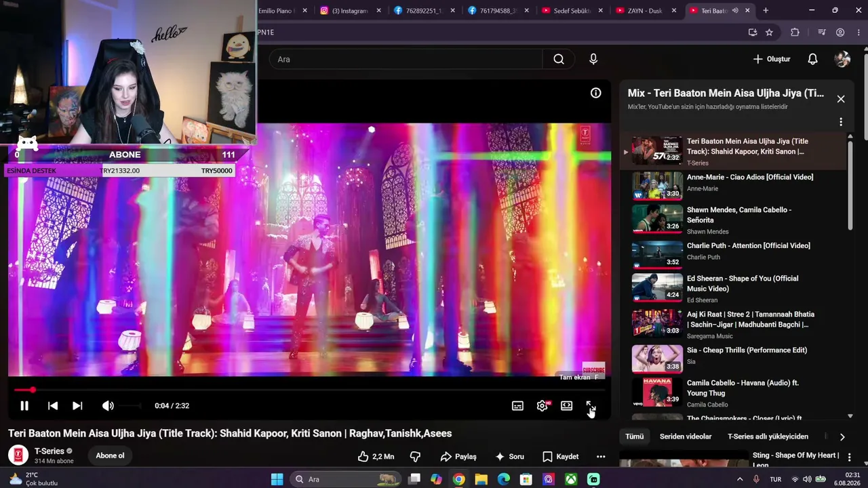The width and height of the screenshot is (868, 488).
Task: Subscribe using the Abone ol button
Action: point(110,455)
